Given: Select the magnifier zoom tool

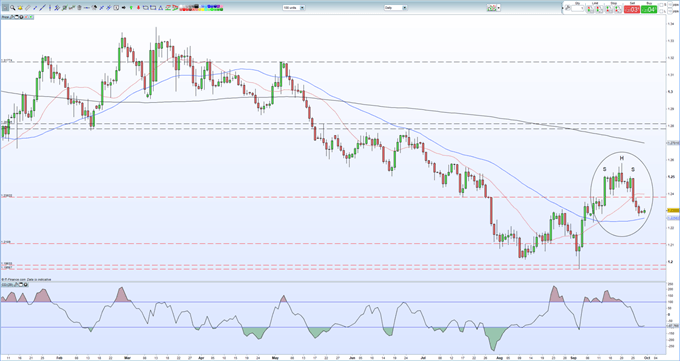Looking at the screenshot, I should 13,7.
